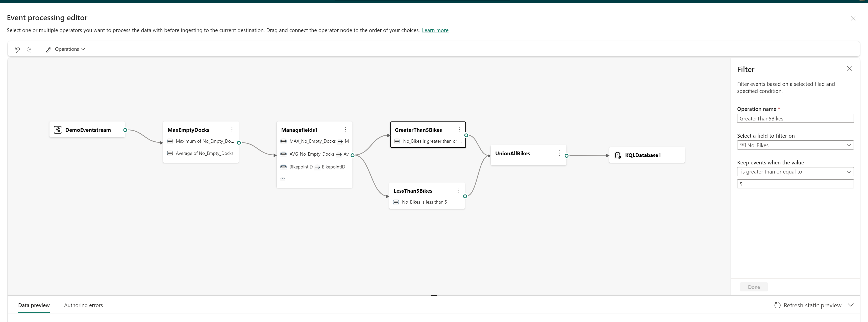Viewport: 868px width, 322px height.
Task: Select the UnionAllBikes node title
Action: click(x=512, y=154)
